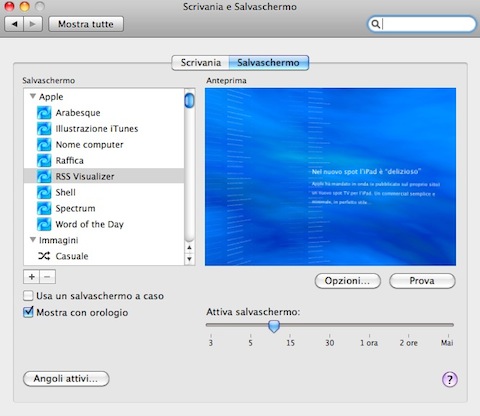Click the RSS Visualizer screensaver icon

44,176
